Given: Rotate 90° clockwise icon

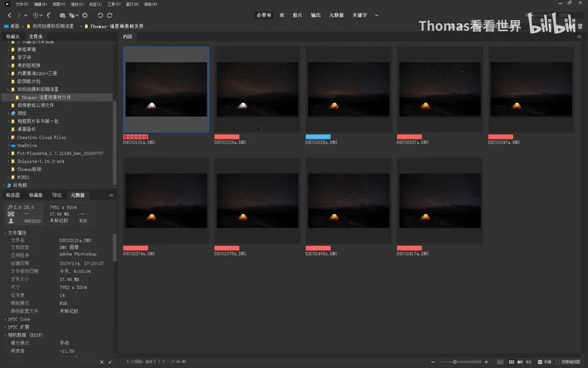Looking at the screenshot, I should point(109,15).
